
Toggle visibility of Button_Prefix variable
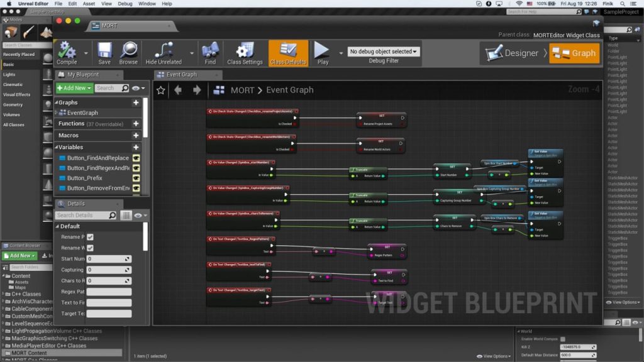coord(136,178)
